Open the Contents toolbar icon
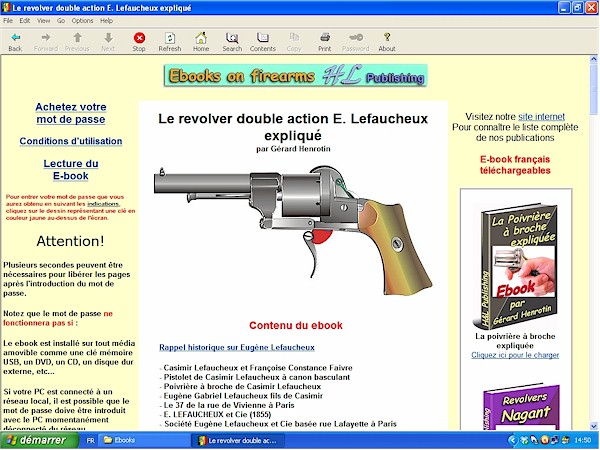 (x=263, y=38)
